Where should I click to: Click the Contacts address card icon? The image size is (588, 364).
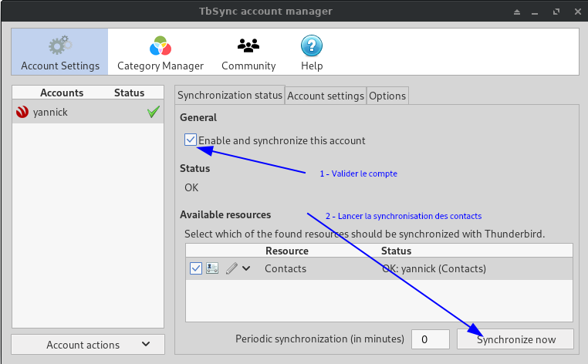[212, 268]
